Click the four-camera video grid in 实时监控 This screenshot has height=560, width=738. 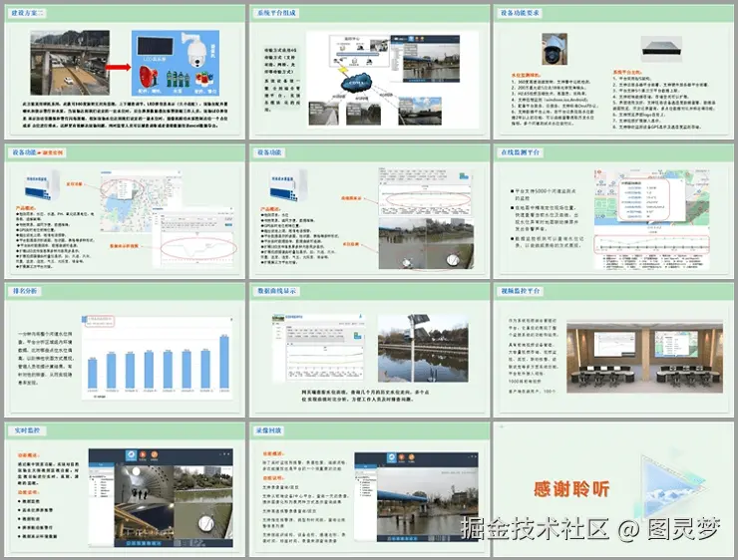point(174,501)
